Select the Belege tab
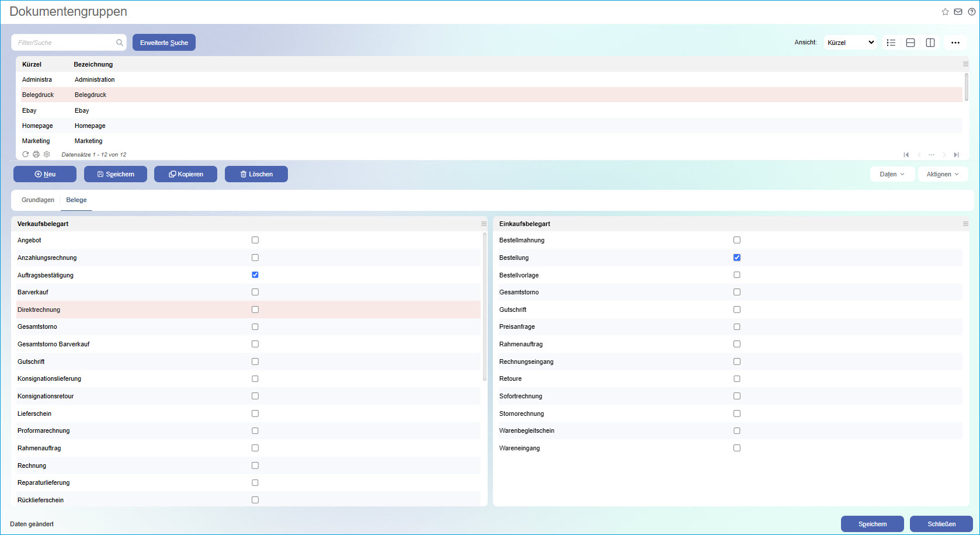The height and width of the screenshot is (535, 980). point(77,200)
